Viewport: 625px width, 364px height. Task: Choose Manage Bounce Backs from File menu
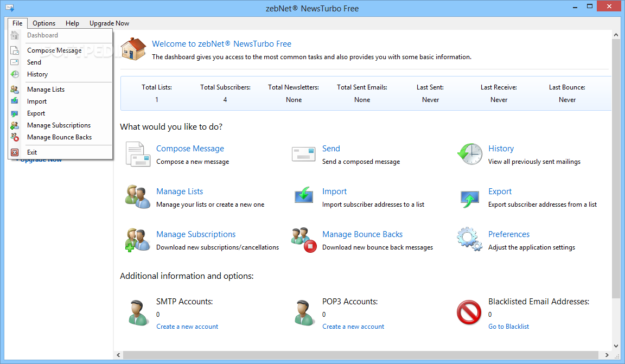pos(61,137)
